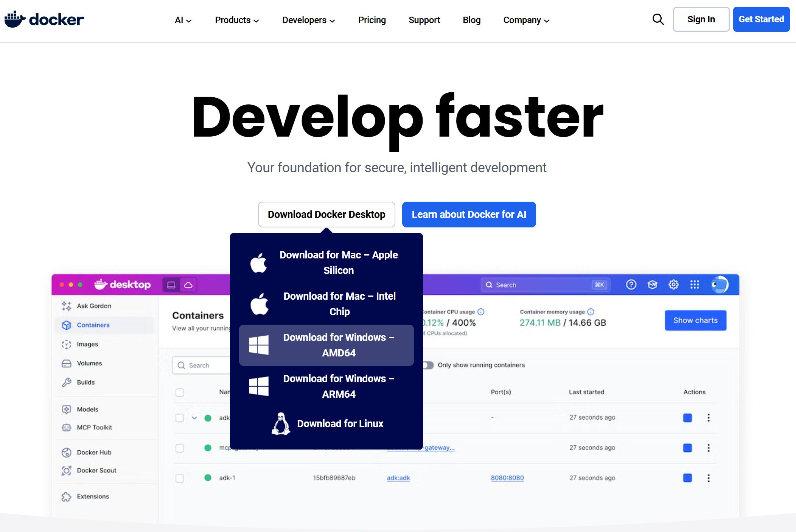Click the Linux penguin icon
Image resolution: width=796 pixels, height=532 pixels.
coord(281,423)
